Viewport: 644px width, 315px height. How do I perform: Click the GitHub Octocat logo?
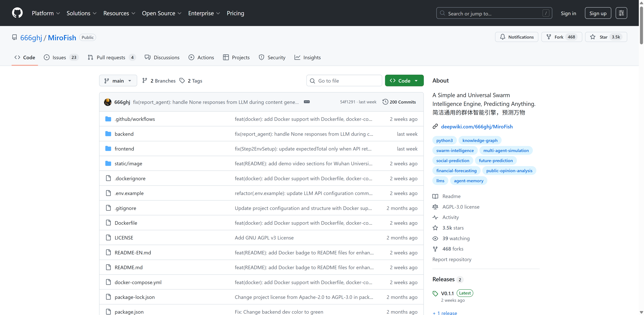click(17, 13)
